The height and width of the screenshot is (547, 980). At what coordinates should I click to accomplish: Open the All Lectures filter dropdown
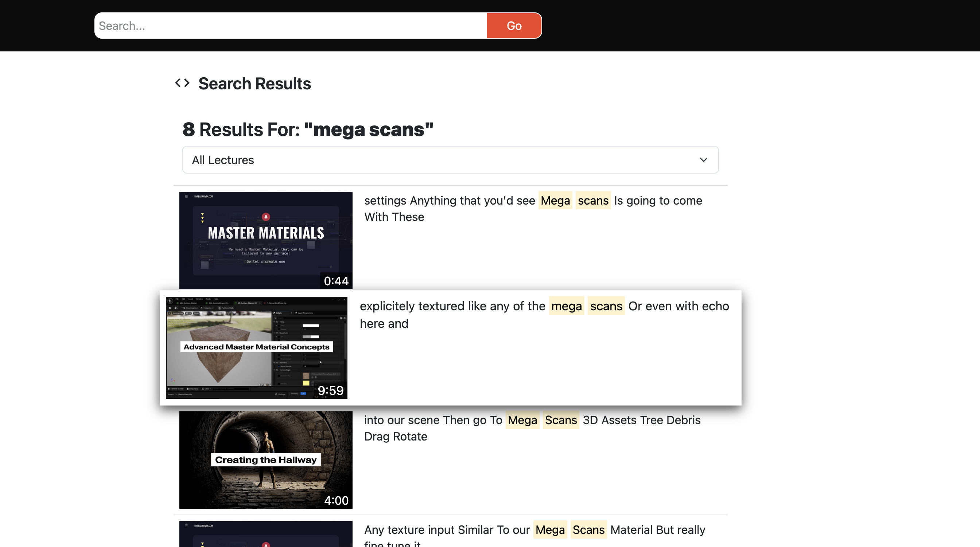click(x=450, y=159)
